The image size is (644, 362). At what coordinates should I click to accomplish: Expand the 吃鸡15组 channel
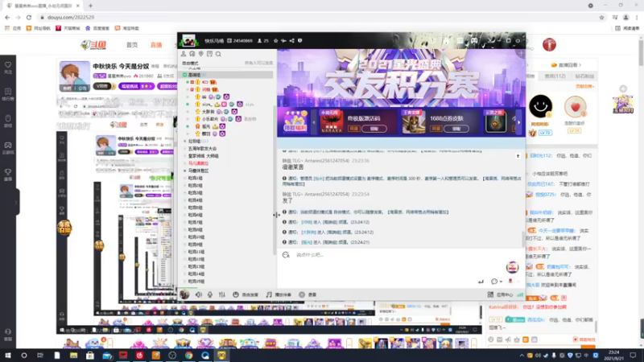pyautogui.click(x=196, y=282)
